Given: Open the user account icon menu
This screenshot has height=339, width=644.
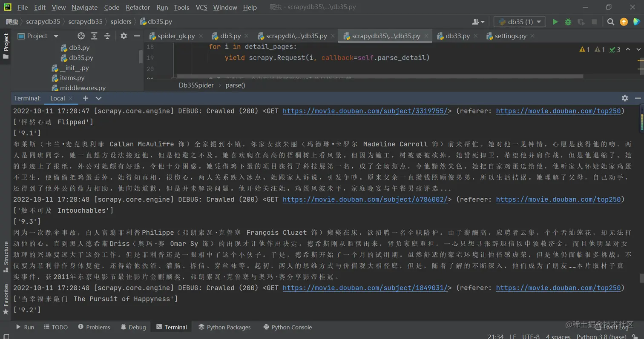Looking at the screenshot, I should coord(478,22).
